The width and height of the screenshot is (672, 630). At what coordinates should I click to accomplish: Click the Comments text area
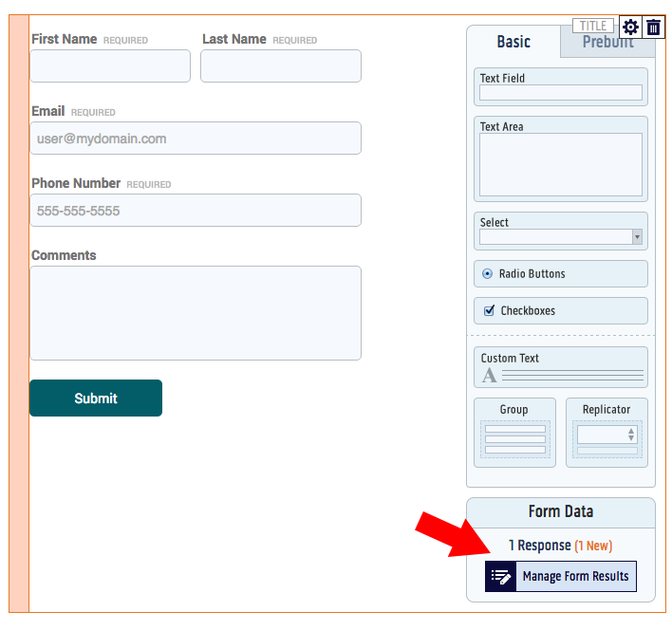pyautogui.click(x=196, y=313)
